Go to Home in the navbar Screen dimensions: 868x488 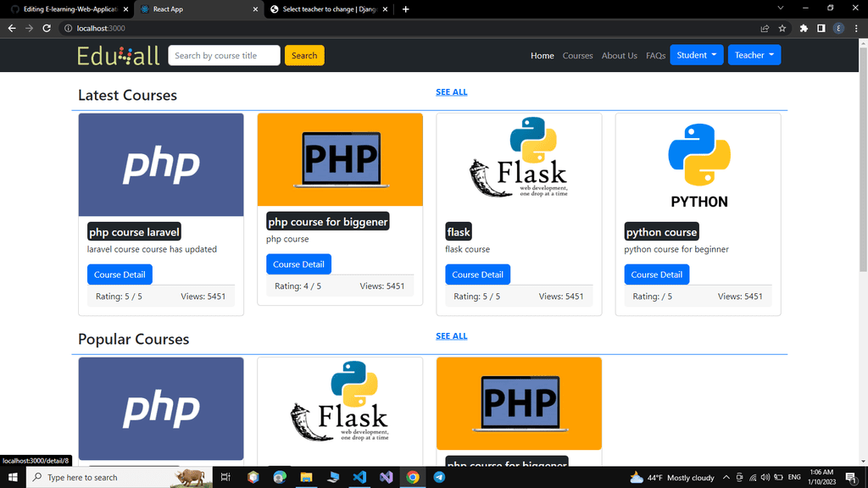[542, 55]
